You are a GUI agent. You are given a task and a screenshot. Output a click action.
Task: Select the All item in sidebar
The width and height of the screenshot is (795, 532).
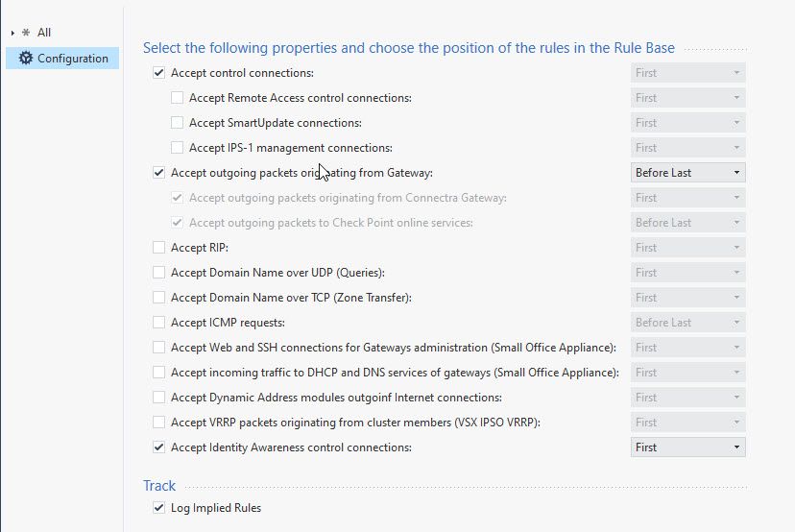coord(44,33)
